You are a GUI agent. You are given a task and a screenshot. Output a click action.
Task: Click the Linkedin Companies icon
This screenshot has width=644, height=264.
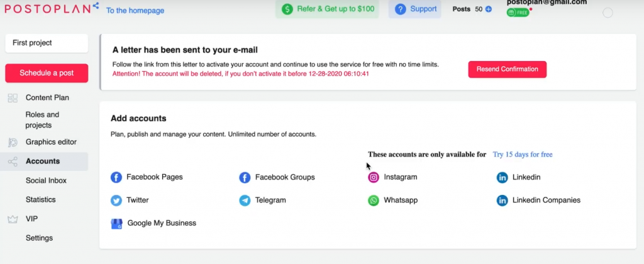coord(502,201)
